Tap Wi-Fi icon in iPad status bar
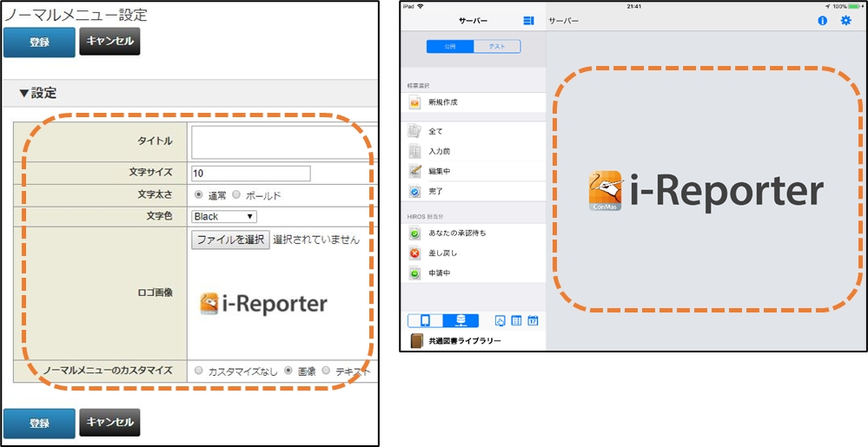The image size is (868, 447). [420, 6]
